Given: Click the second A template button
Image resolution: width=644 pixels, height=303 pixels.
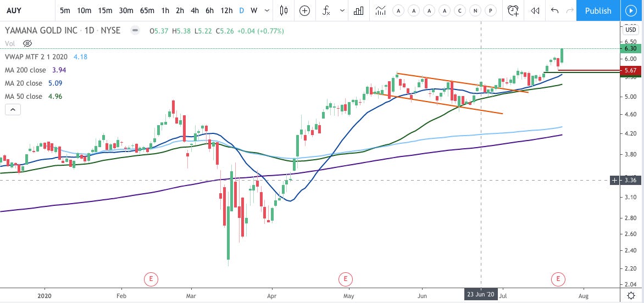Looking at the screenshot, I should click(x=414, y=10).
